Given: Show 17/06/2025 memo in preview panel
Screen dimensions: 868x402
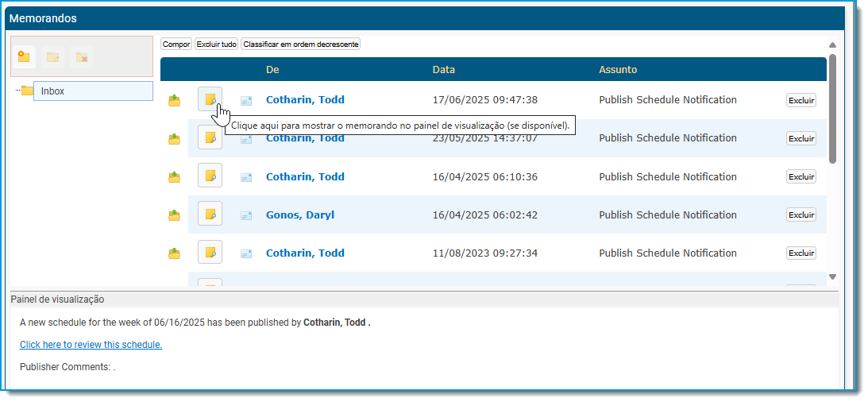Looking at the screenshot, I should (210, 99).
